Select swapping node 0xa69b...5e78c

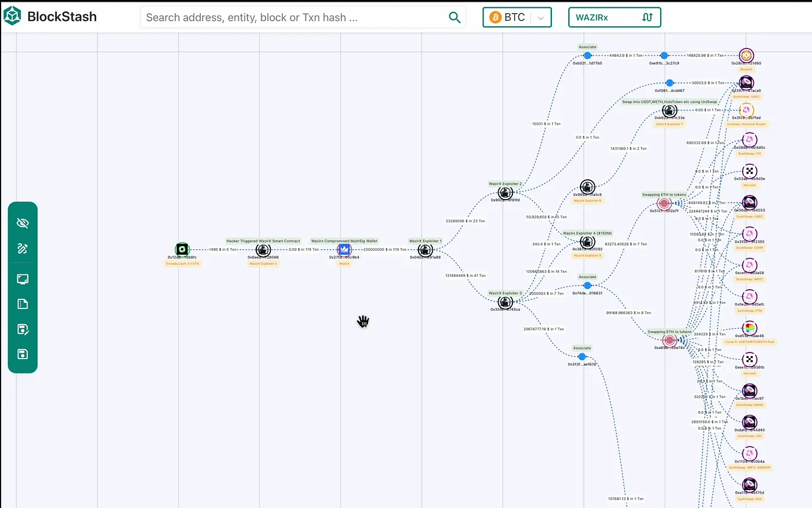coord(670,340)
